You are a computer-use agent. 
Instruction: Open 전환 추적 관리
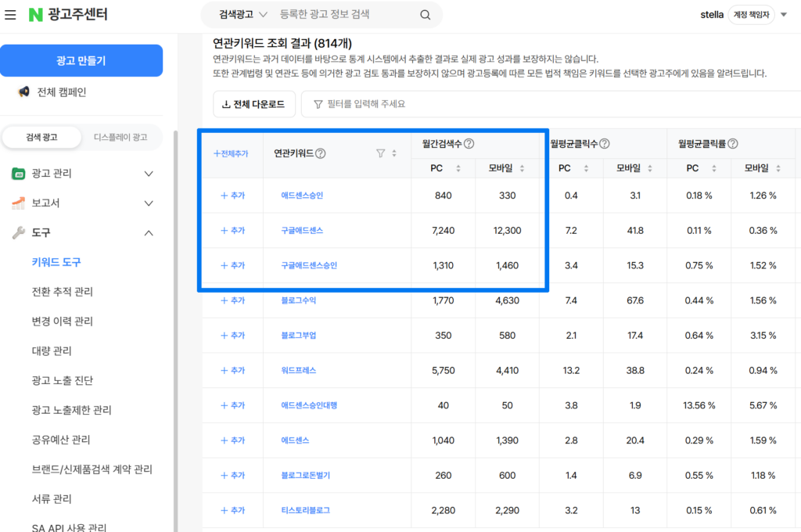pyautogui.click(x=63, y=292)
